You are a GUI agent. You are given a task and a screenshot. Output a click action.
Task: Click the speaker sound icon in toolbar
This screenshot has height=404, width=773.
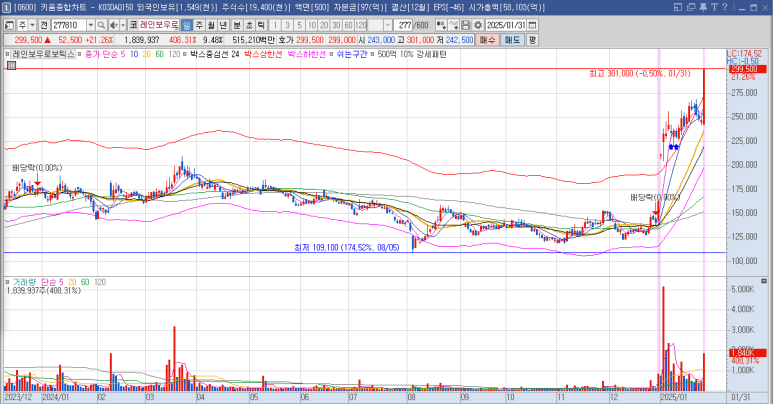pyautogui.click(x=113, y=25)
